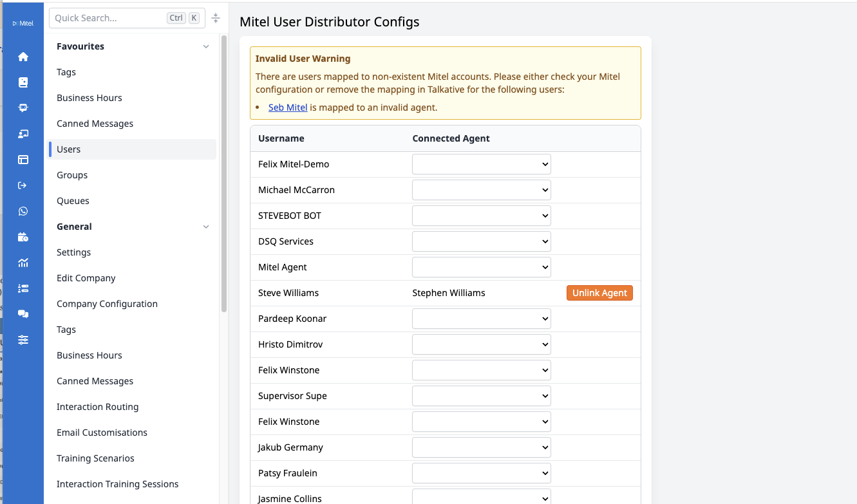
Task: Open Connected Agent dropdown for Patsy Fraulein
Action: coord(482,473)
